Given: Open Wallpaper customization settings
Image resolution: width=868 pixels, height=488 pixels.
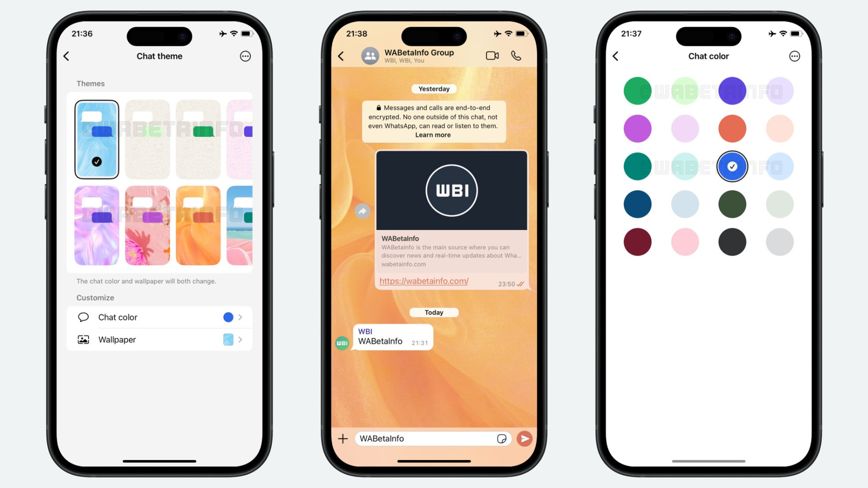Looking at the screenshot, I should pos(159,339).
